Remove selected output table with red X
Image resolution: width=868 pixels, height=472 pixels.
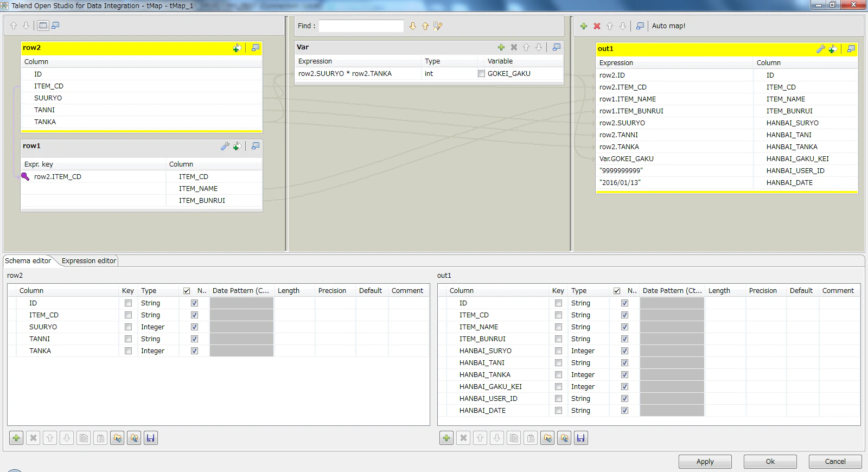(x=597, y=26)
